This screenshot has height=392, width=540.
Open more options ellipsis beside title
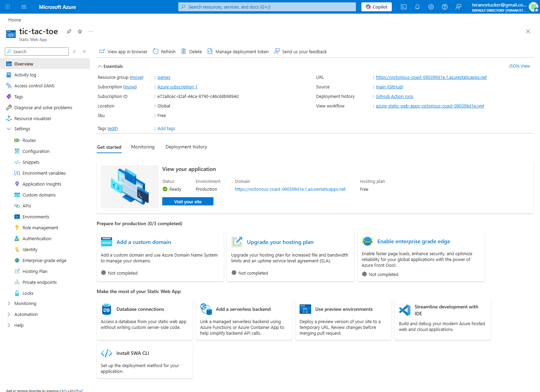point(91,31)
